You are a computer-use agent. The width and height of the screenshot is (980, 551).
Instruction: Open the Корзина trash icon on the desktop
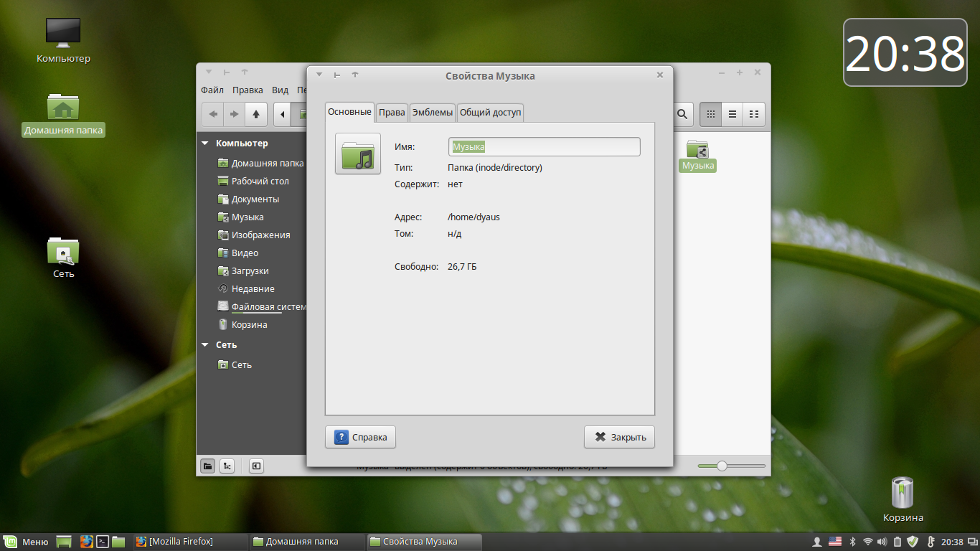903,492
